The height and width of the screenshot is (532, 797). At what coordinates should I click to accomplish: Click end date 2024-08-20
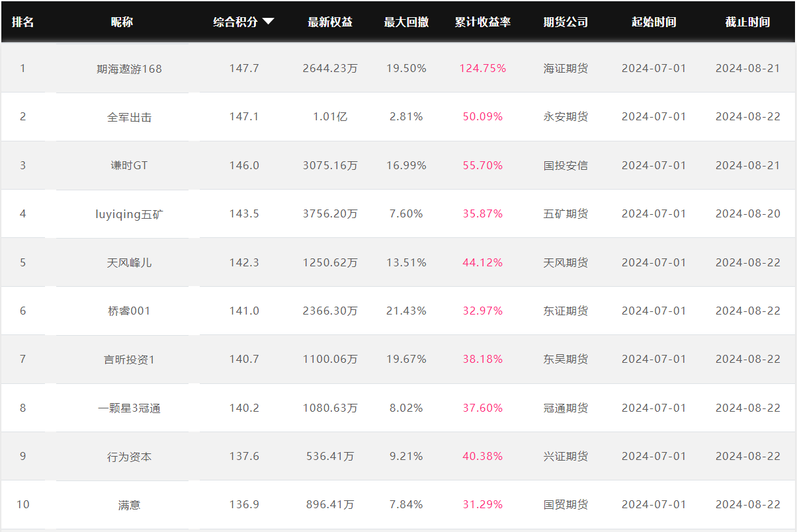pyautogui.click(x=747, y=213)
